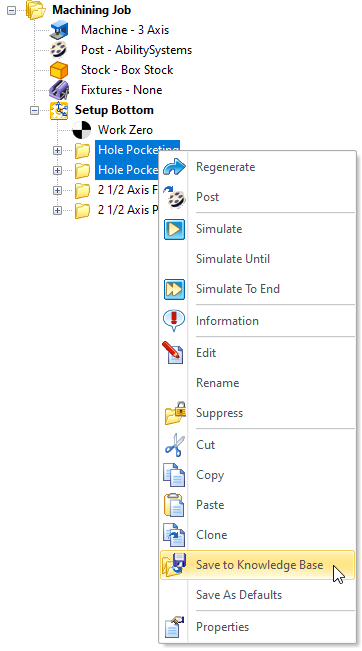Click the orange Box Stock cube icon
This screenshot has width=362, height=651.
click(x=59, y=70)
